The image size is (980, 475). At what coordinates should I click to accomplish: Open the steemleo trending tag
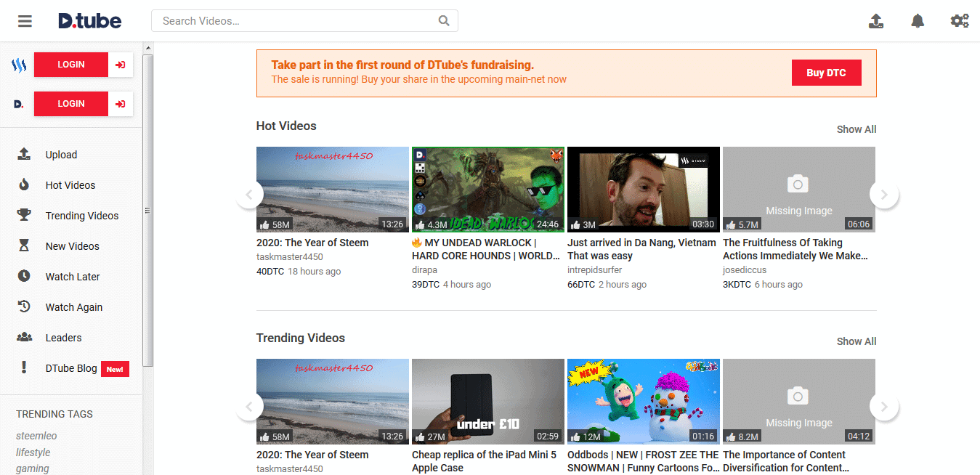[36, 436]
